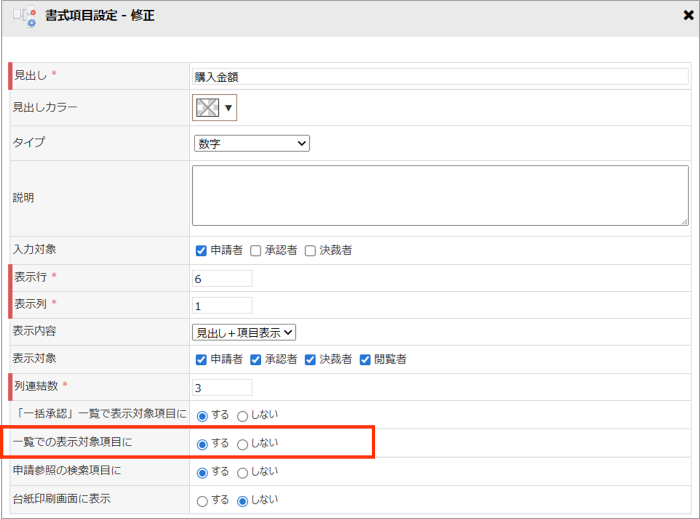Click the 見出し text field containing 購入金額

pyautogui.click(x=440, y=76)
